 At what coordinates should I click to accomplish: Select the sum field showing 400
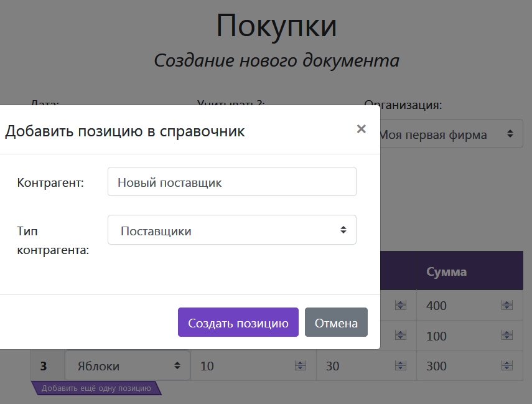click(460, 306)
